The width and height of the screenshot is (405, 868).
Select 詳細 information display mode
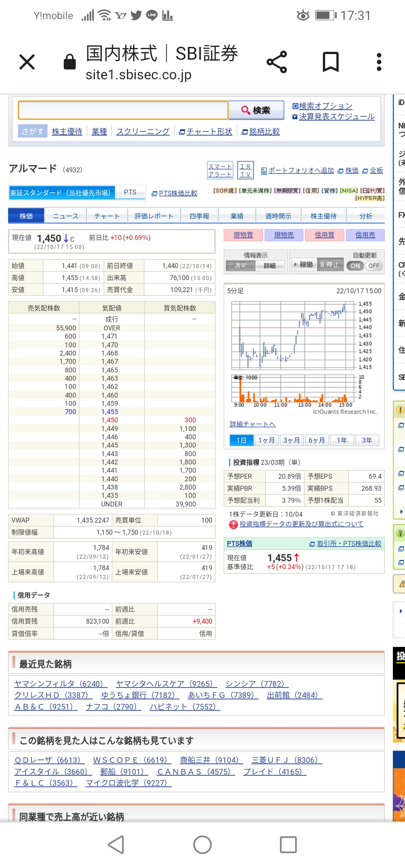[270, 266]
